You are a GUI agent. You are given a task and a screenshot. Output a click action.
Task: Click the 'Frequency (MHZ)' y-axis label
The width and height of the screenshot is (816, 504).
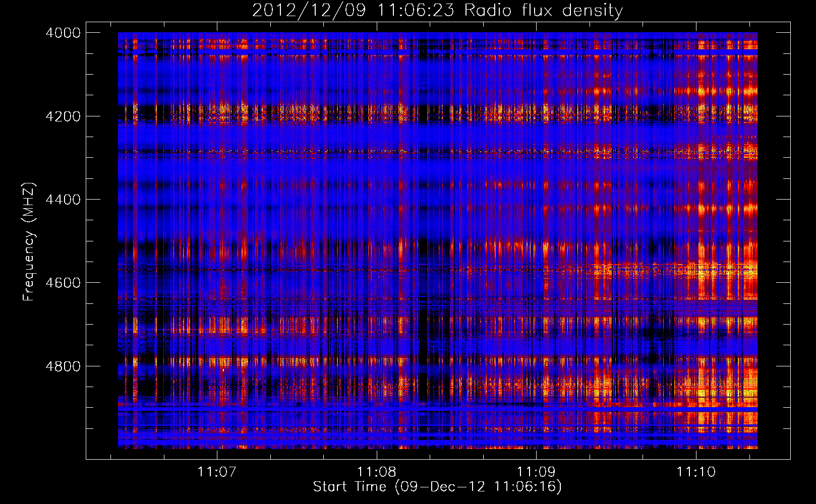click(x=29, y=241)
